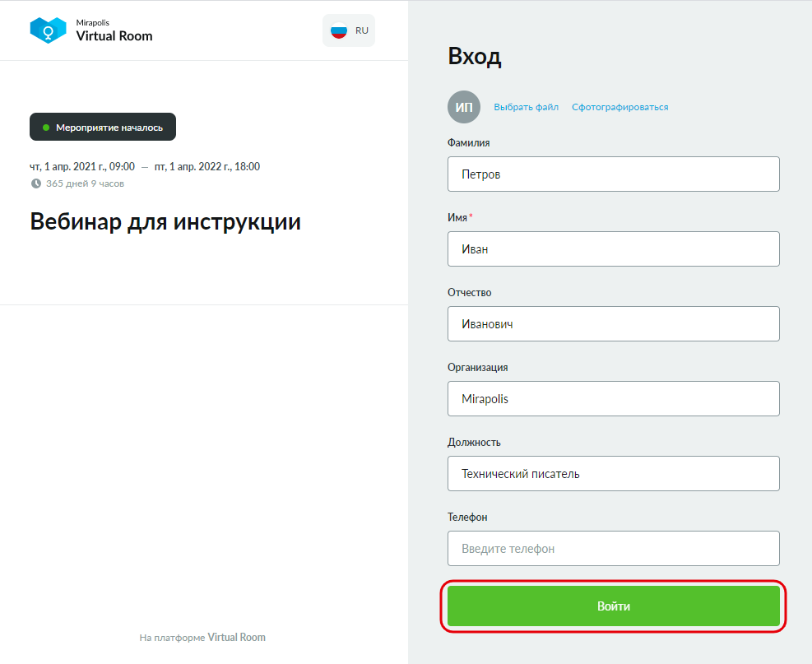Click the Выбрать файл link

527,107
